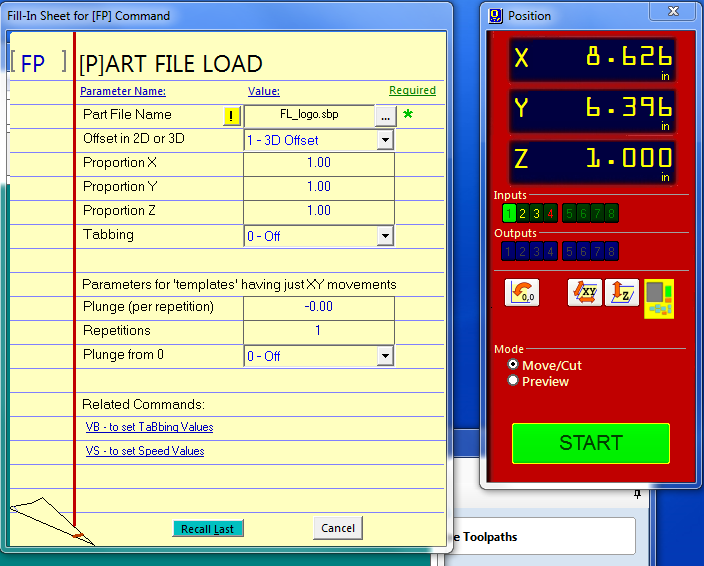Toggle Output 8 indicator
Viewport: 704px width, 566px height.
pos(611,251)
